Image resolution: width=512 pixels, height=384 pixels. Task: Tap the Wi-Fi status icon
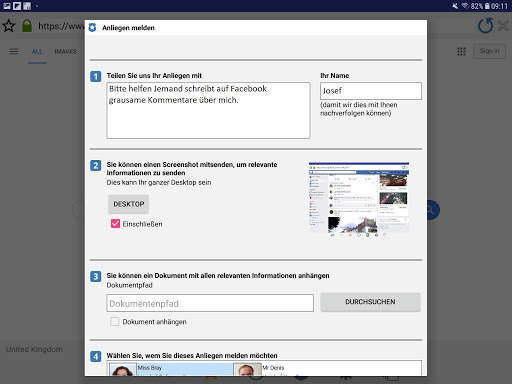tap(465, 6)
